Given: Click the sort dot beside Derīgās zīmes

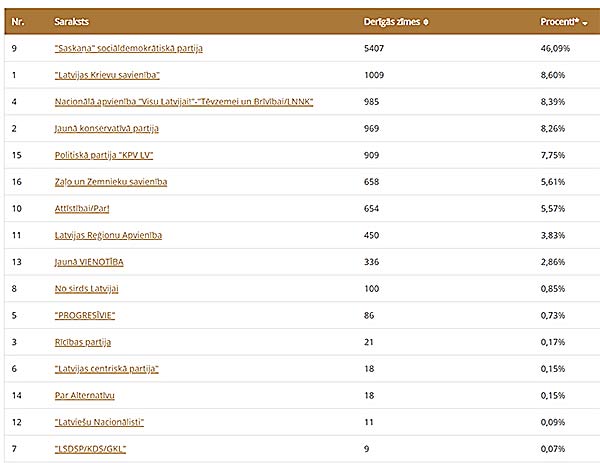Looking at the screenshot, I should click(x=426, y=23).
